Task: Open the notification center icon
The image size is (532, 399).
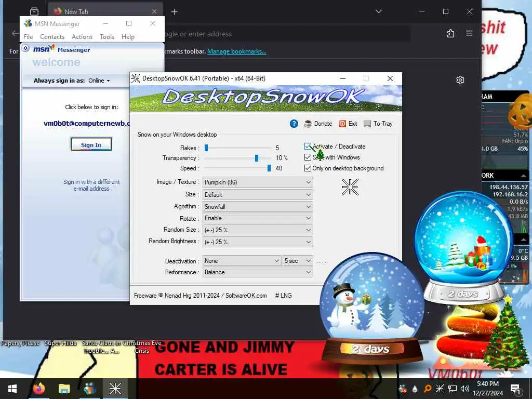Action: [515, 389]
